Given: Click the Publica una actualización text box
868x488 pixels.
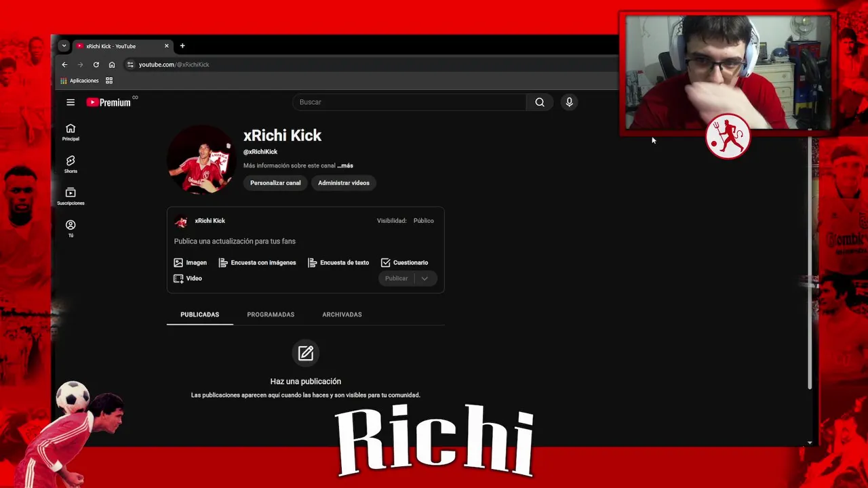Looking at the screenshot, I should (235, 241).
